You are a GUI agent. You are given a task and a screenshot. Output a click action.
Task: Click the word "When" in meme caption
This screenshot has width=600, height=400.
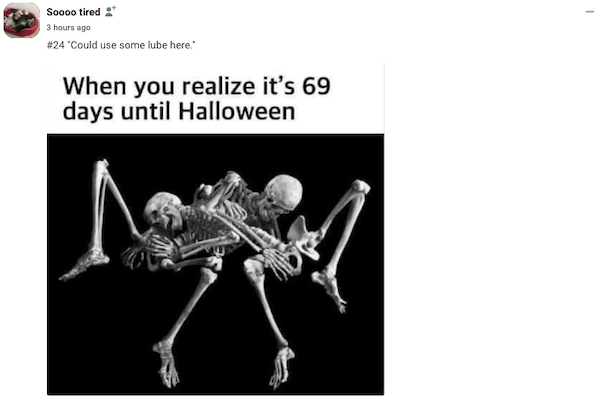pyautogui.click(x=94, y=86)
